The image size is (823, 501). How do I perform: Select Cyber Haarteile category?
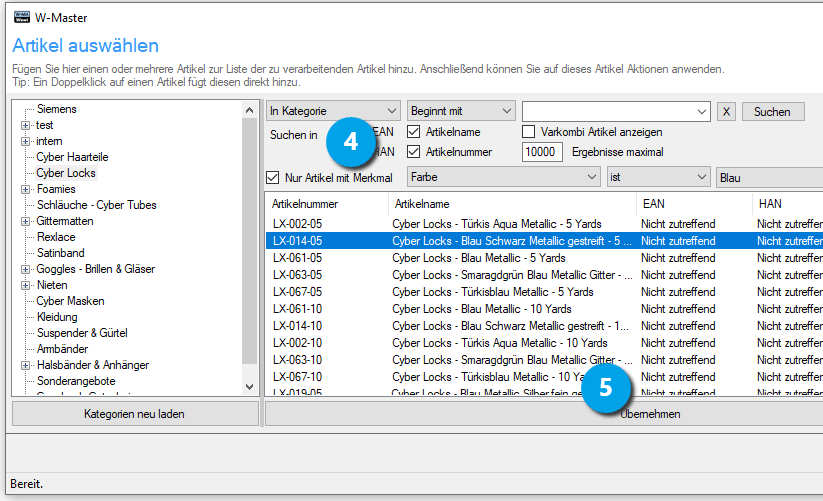tap(72, 157)
